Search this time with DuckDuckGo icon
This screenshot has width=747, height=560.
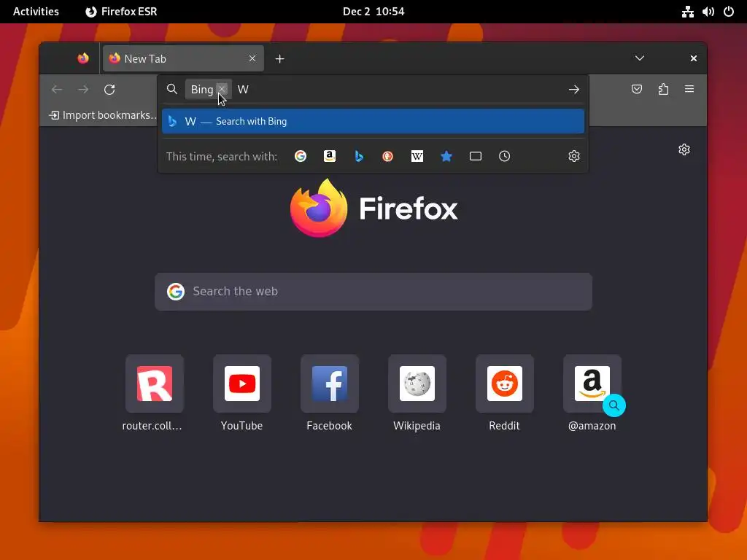[388, 156]
